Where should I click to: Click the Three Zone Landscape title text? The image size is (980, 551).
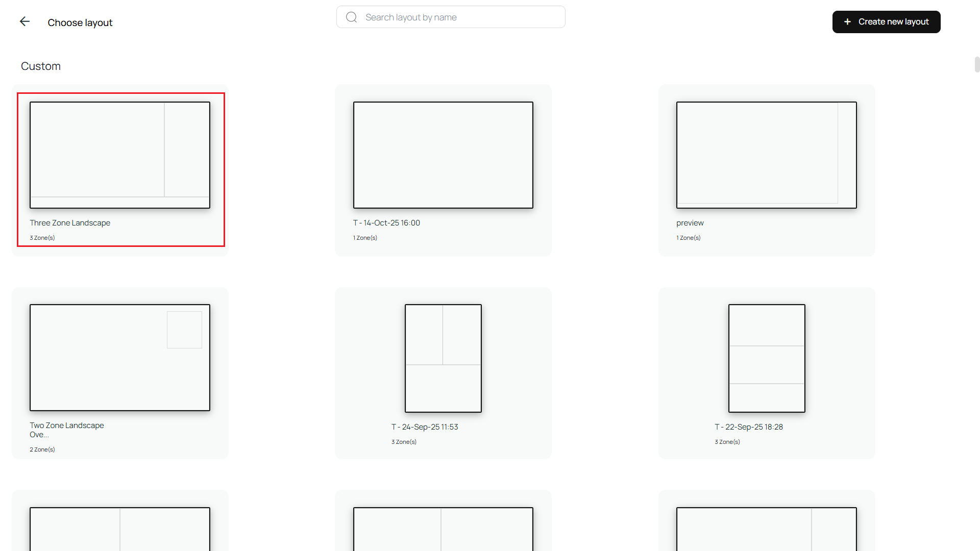70,222
